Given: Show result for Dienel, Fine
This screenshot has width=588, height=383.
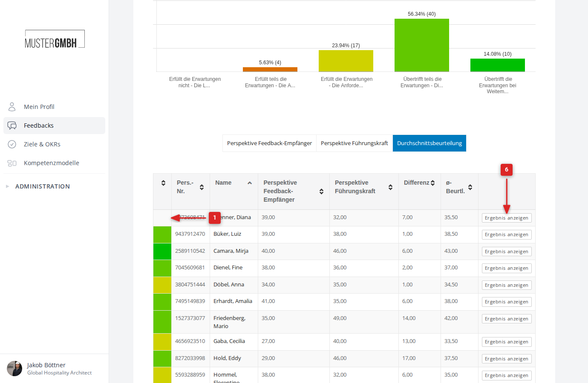Looking at the screenshot, I should coord(507,268).
